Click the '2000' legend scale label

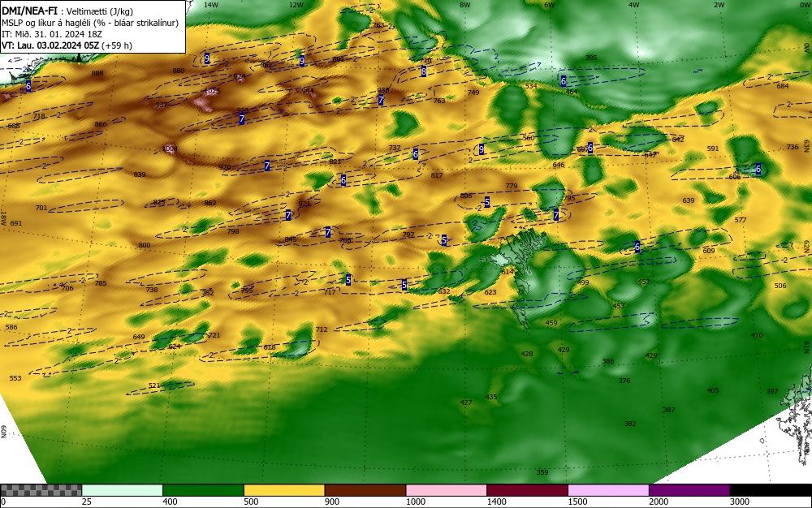point(658,502)
